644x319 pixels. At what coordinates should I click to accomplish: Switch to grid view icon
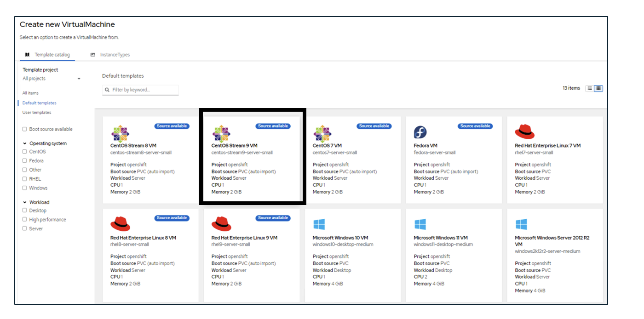pyautogui.click(x=598, y=88)
